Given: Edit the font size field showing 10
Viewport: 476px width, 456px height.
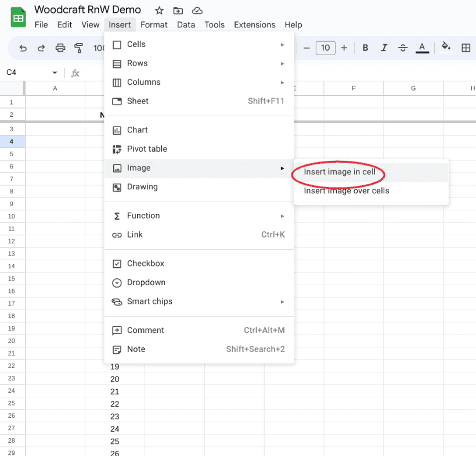Looking at the screenshot, I should click(326, 48).
